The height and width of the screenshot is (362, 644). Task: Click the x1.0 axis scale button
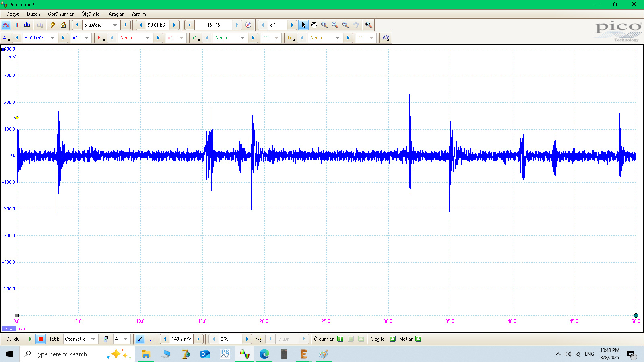point(9,329)
